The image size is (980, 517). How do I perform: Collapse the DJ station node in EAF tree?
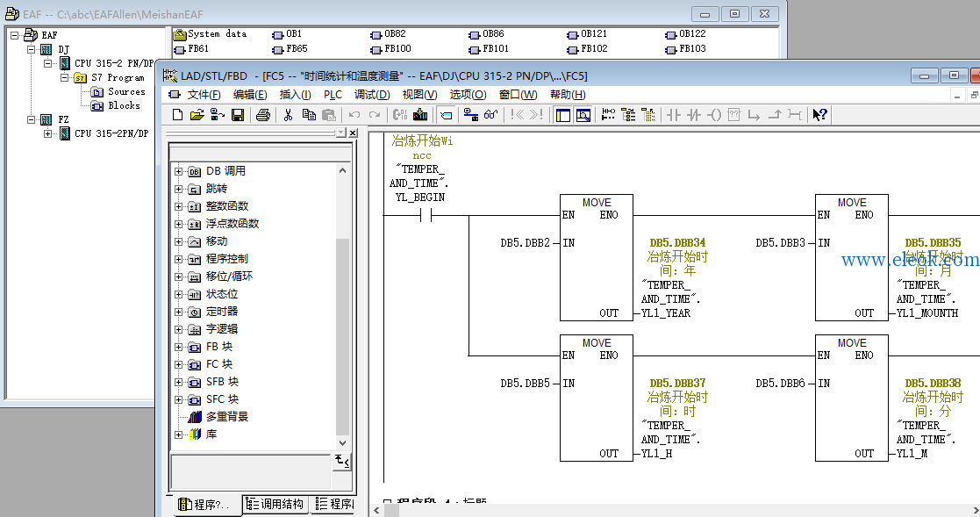(x=32, y=49)
